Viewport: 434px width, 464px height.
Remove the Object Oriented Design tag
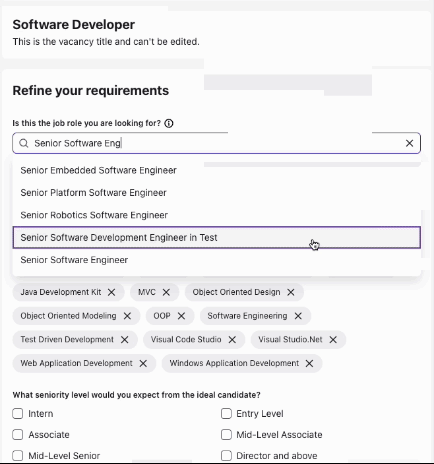click(291, 292)
